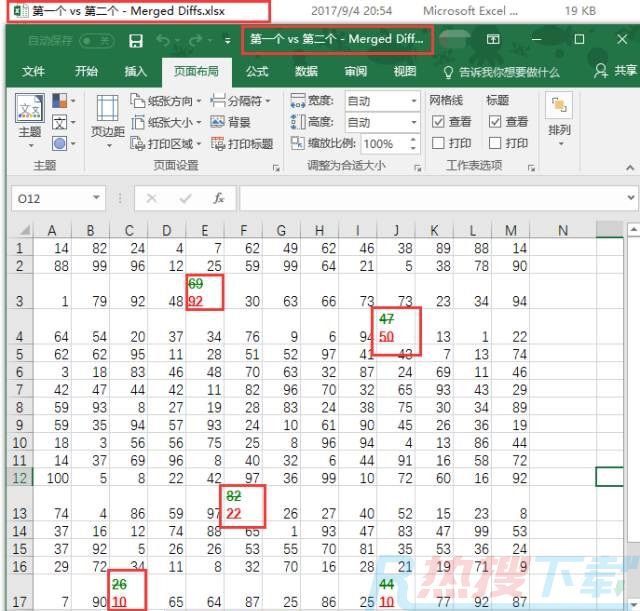
Task: Open the Name Box dropdown arrow
Action: point(96,198)
